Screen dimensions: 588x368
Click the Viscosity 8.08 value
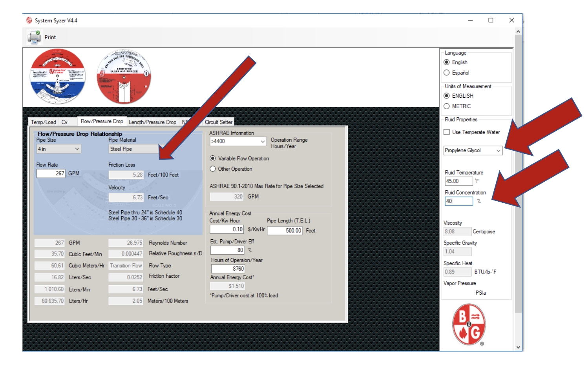[457, 231]
